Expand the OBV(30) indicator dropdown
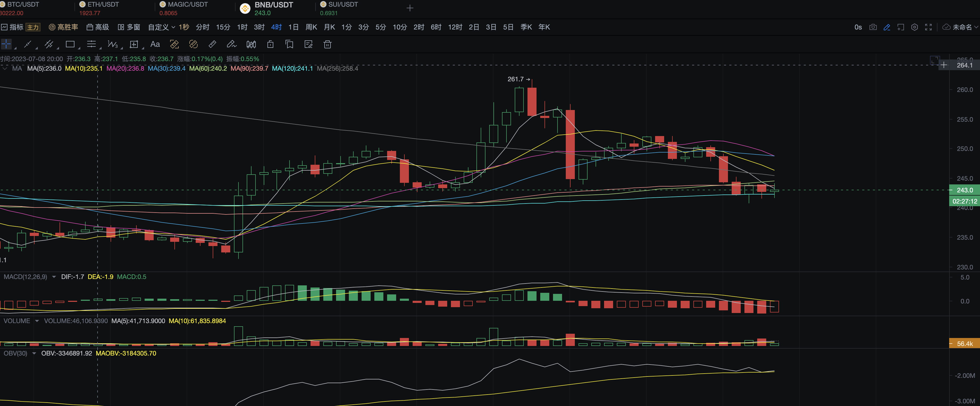 34,353
